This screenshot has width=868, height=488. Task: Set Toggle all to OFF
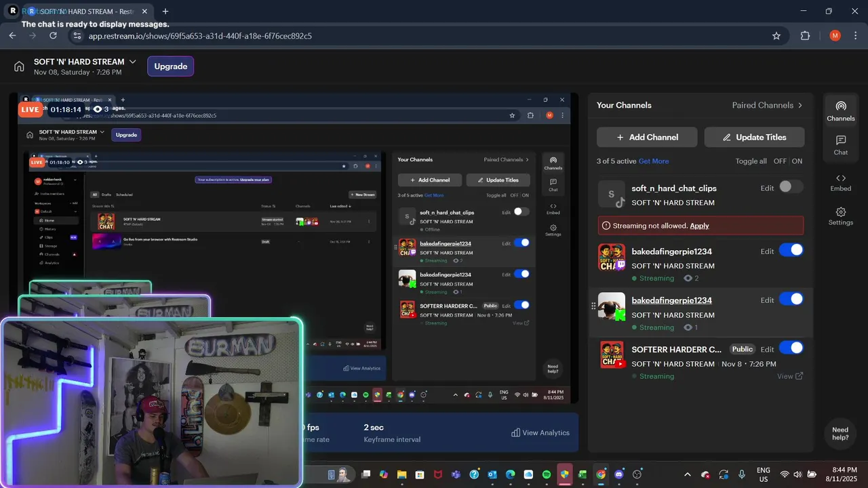[x=780, y=161]
